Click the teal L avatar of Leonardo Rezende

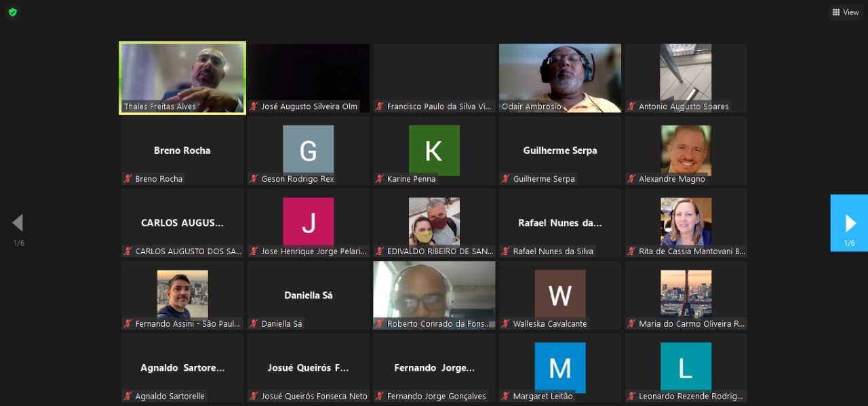686,367
